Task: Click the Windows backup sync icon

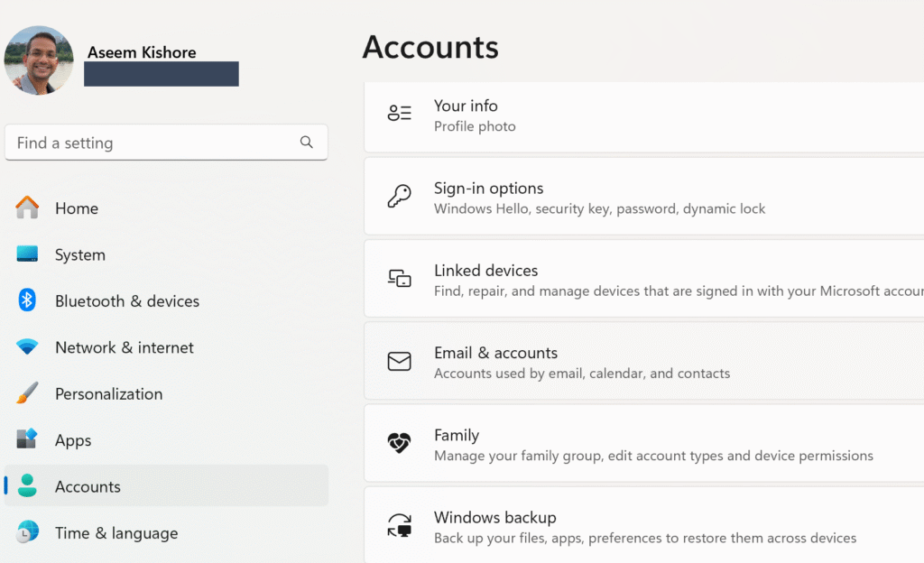Action: pos(399,526)
